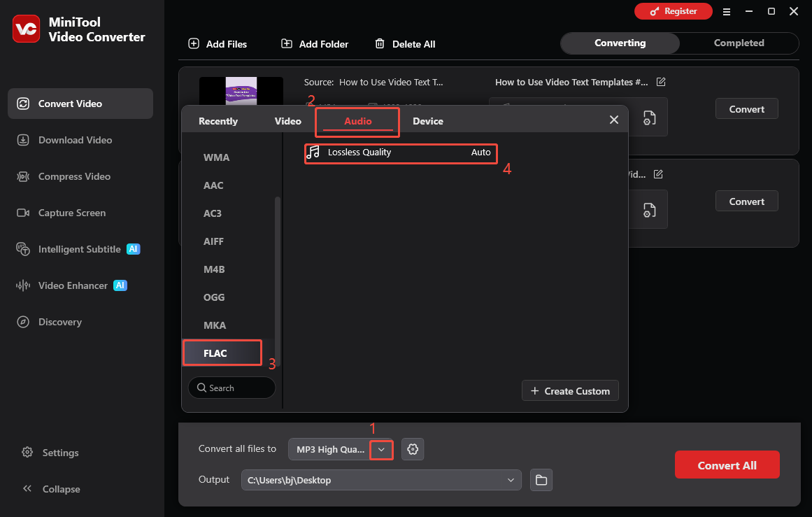Close the format selection popup
Image resolution: width=812 pixels, height=517 pixels.
click(x=614, y=120)
